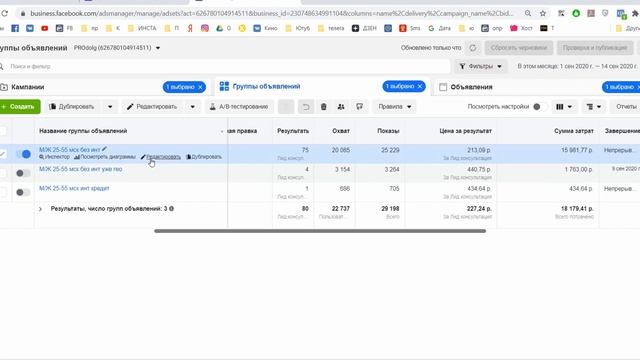
Task: Bookmark this page with star icon
Action: pos(543,13)
